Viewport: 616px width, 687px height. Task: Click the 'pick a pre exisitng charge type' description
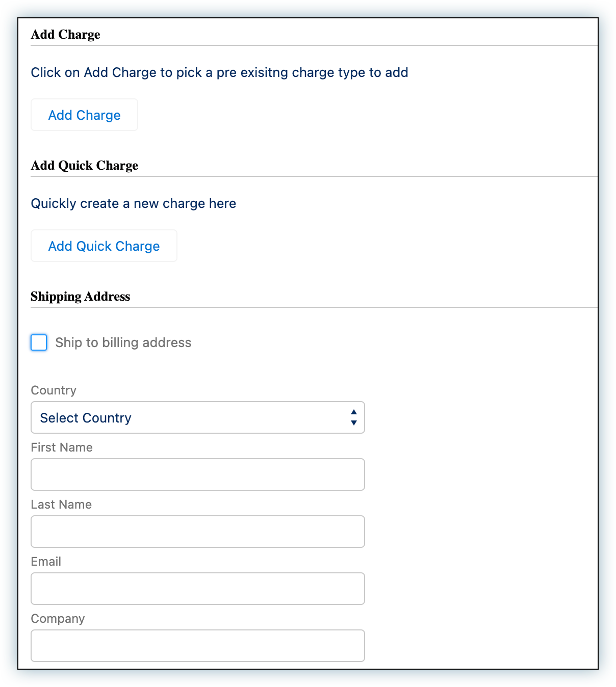click(x=219, y=72)
